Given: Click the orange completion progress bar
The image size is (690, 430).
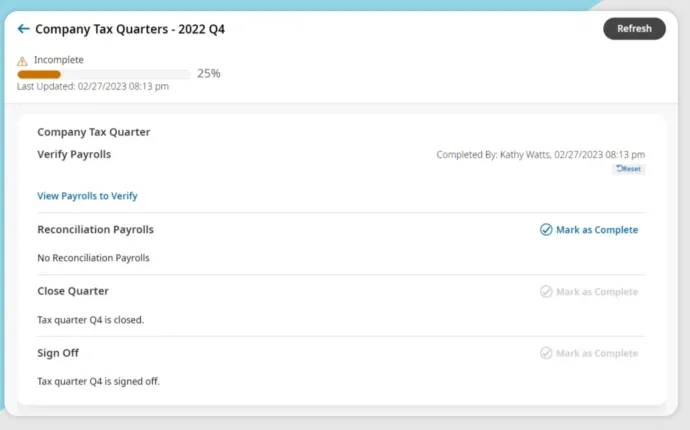Looking at the screenshot, I should [x=103, y=74].
